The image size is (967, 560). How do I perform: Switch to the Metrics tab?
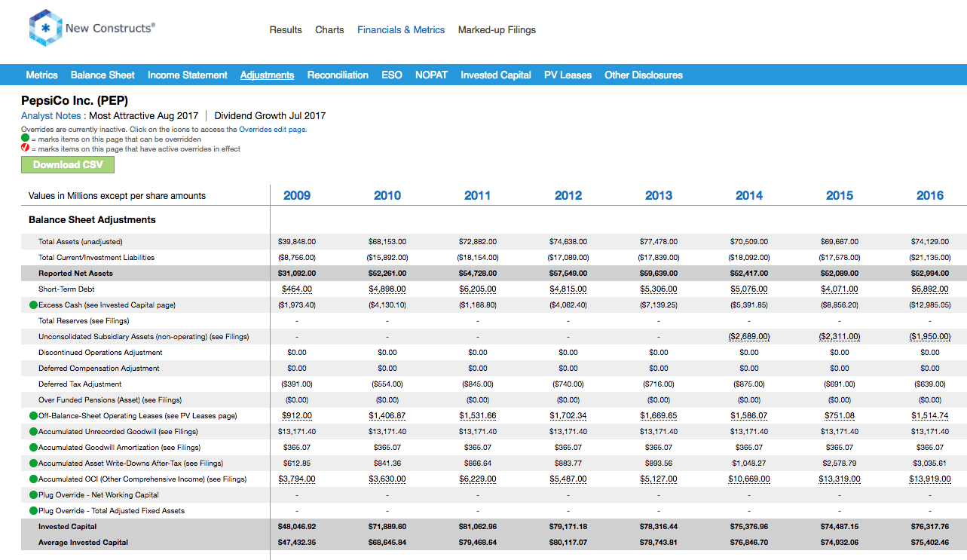point(41,75)
